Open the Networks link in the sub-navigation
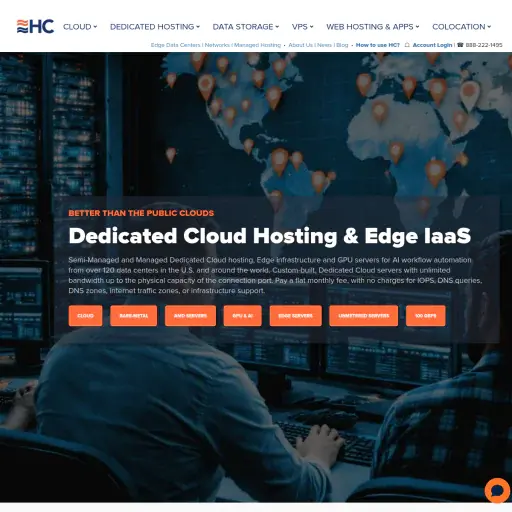512x512 pixels. tap(217, 45)
